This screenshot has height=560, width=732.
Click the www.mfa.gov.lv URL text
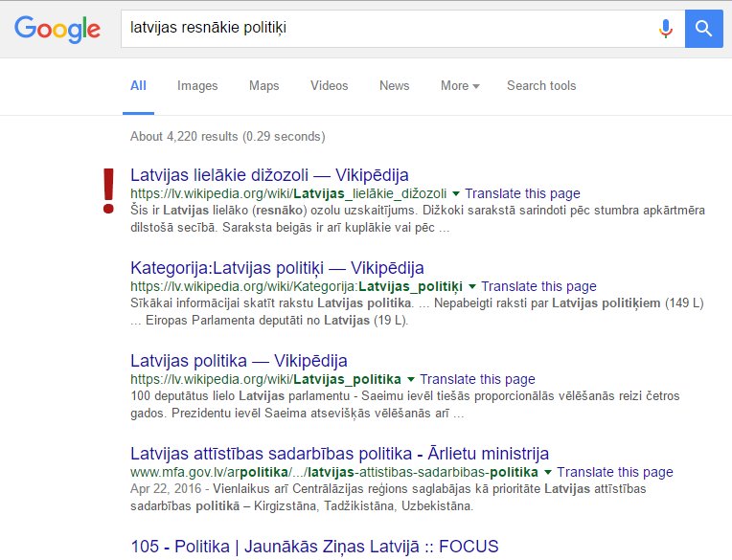tap(334, 472)
